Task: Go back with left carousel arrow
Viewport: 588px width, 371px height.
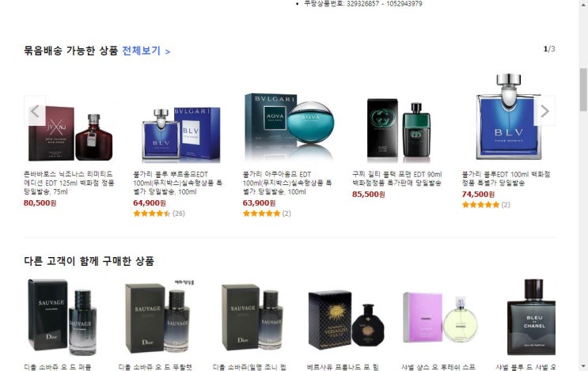Action: click(x=35, y=111)
